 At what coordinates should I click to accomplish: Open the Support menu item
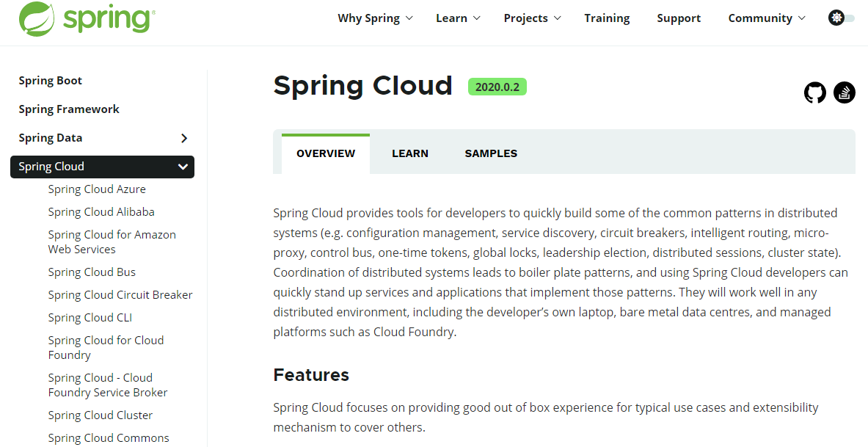679,18
